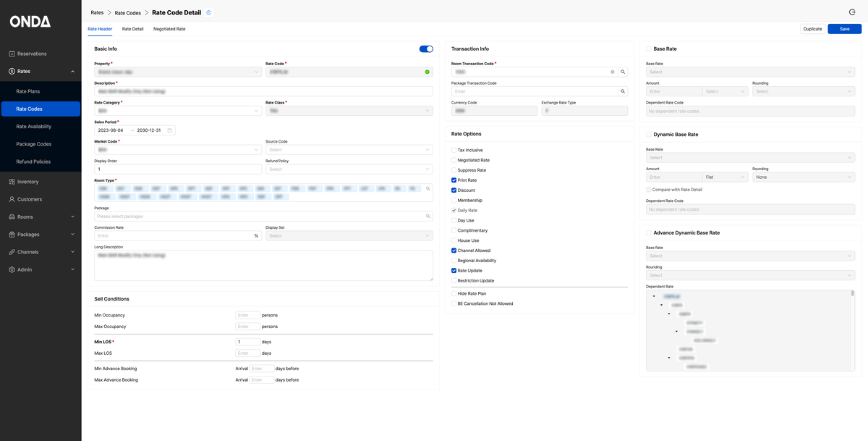Viewport: 868px width, 441px height.
Task: Search Room Transaction Code with magnifier icon
Action: coord(623,72)
